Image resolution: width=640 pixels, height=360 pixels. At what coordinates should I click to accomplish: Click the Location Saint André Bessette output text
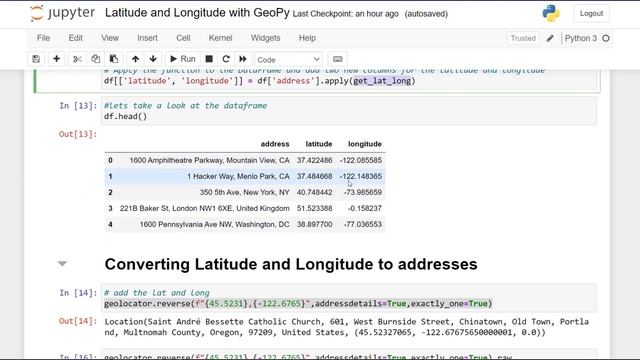347,327
